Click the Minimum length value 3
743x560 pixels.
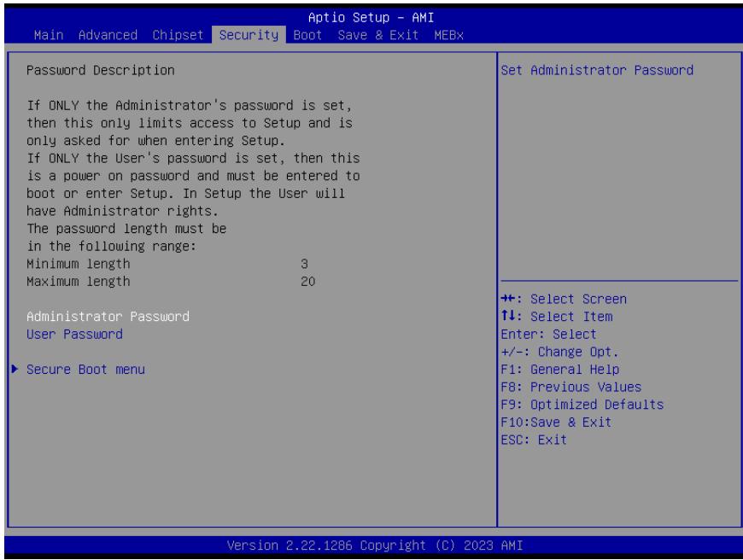point(304,264)
